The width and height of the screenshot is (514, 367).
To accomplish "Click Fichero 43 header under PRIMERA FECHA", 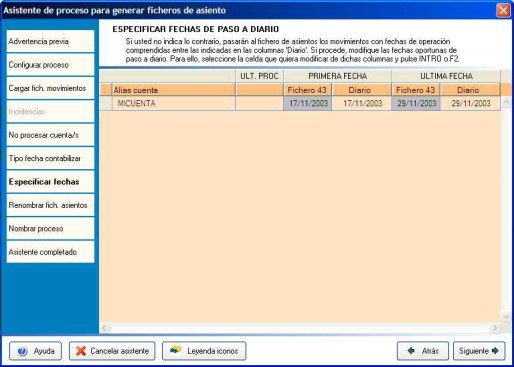I will tap(307, 90).
